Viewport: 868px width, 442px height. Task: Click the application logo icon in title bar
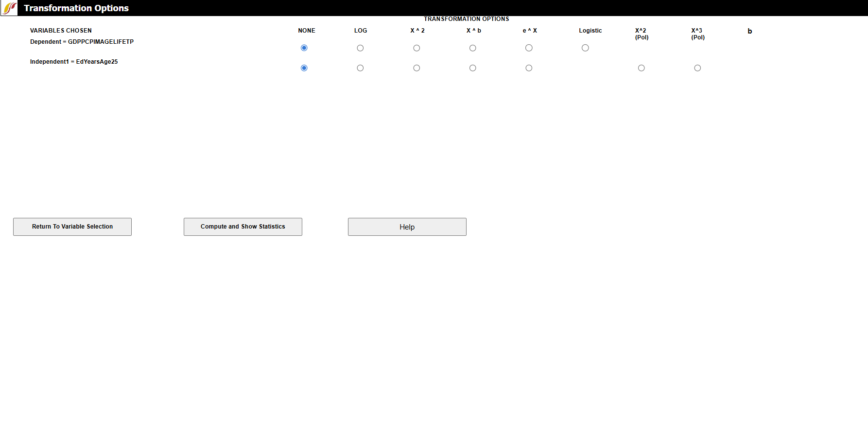9,8
